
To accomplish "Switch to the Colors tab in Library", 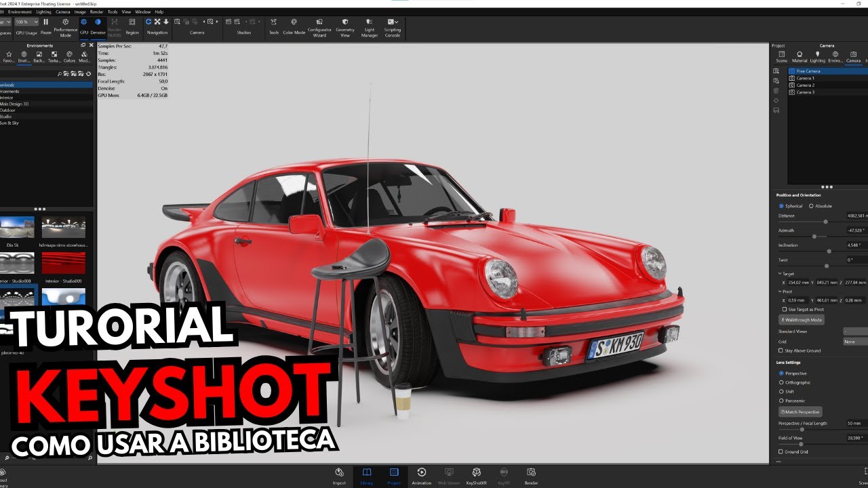I will click(69, 56).
